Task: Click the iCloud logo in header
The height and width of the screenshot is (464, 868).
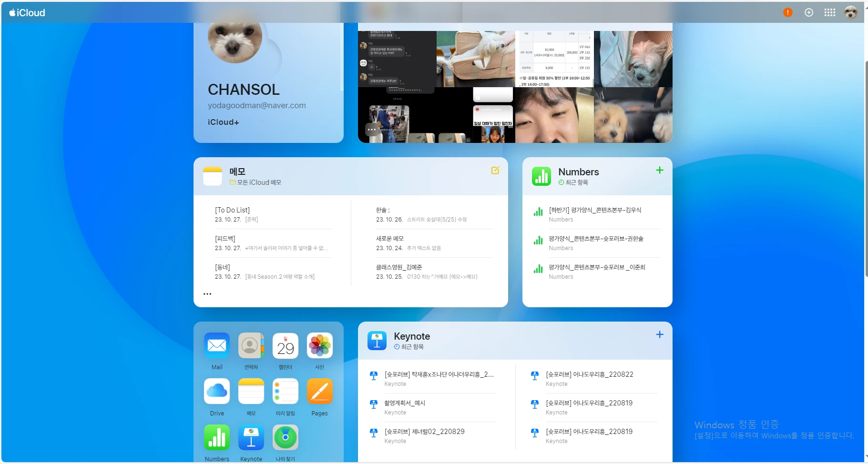Action: (x=27, y=13)
